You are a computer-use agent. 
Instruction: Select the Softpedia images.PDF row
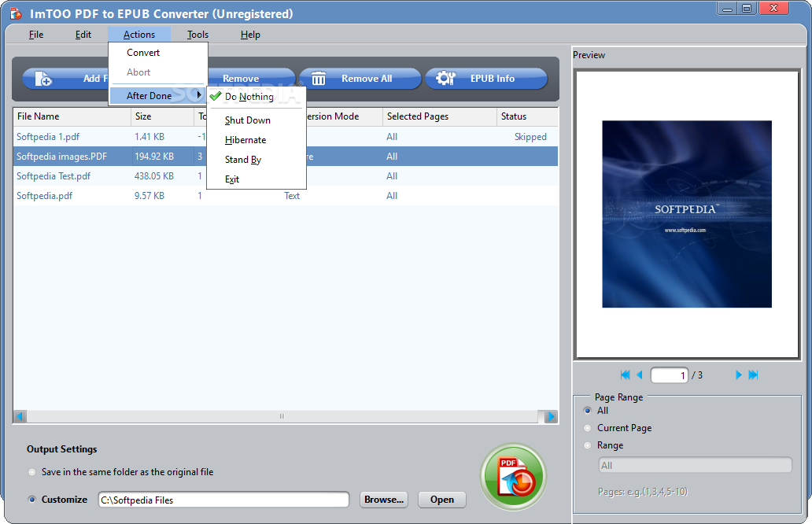click(286, 157)
